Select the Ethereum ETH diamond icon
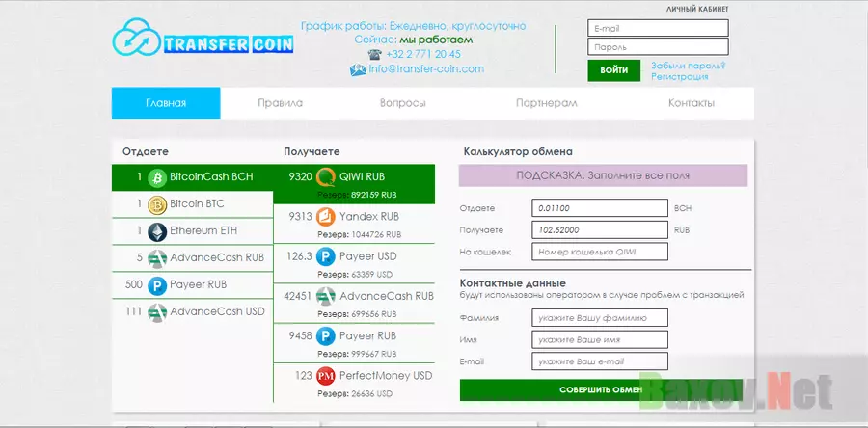 [157, 231]
